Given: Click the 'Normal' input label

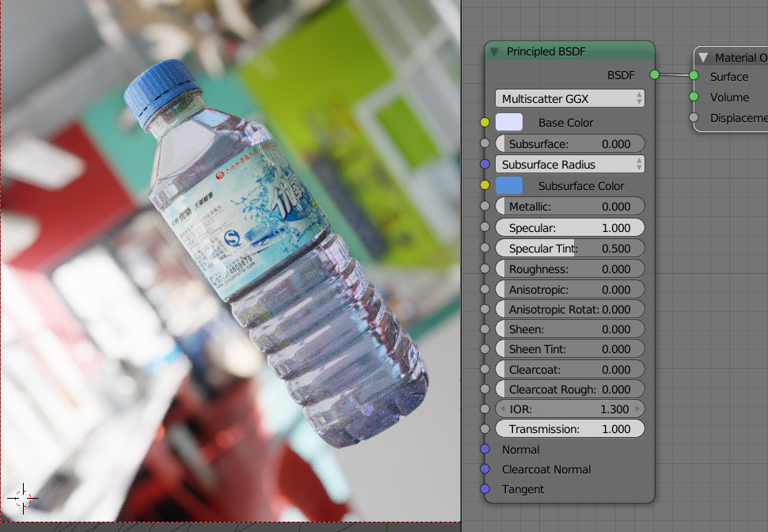Looking at the screenshot, I should pyautogui.click(x=520, y=449).
